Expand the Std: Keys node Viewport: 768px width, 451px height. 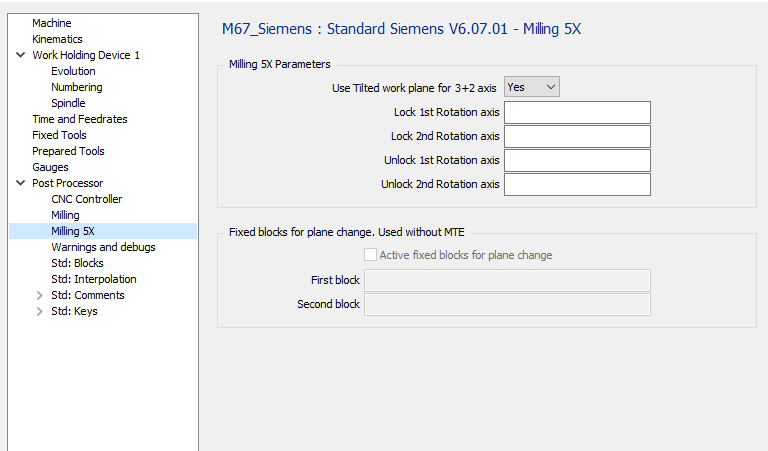pos(40,311)
